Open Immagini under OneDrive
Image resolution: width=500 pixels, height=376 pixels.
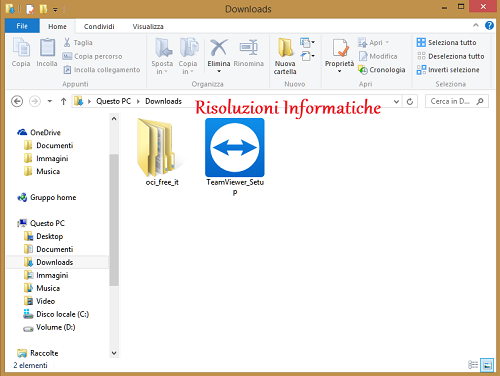(46, 158)
